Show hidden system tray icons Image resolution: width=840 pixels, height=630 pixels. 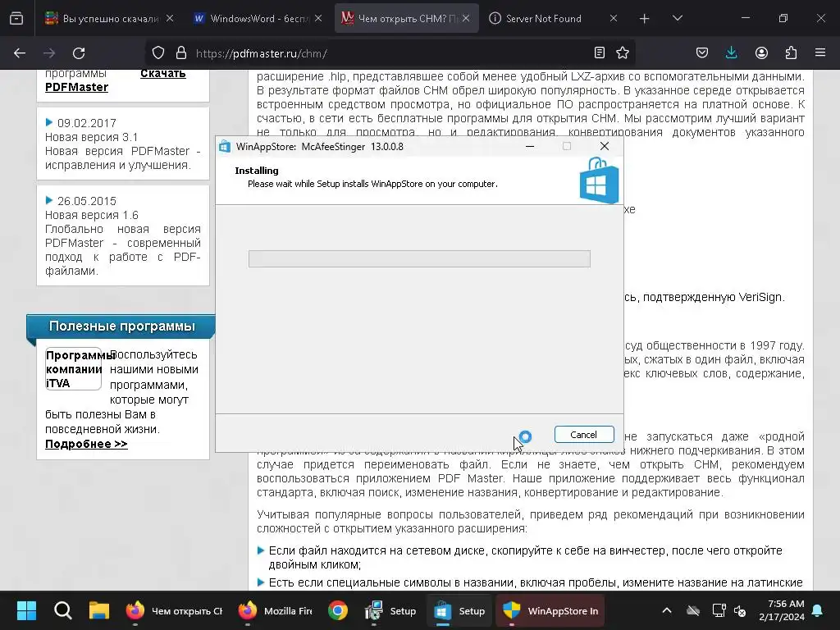tap(667, 610)
